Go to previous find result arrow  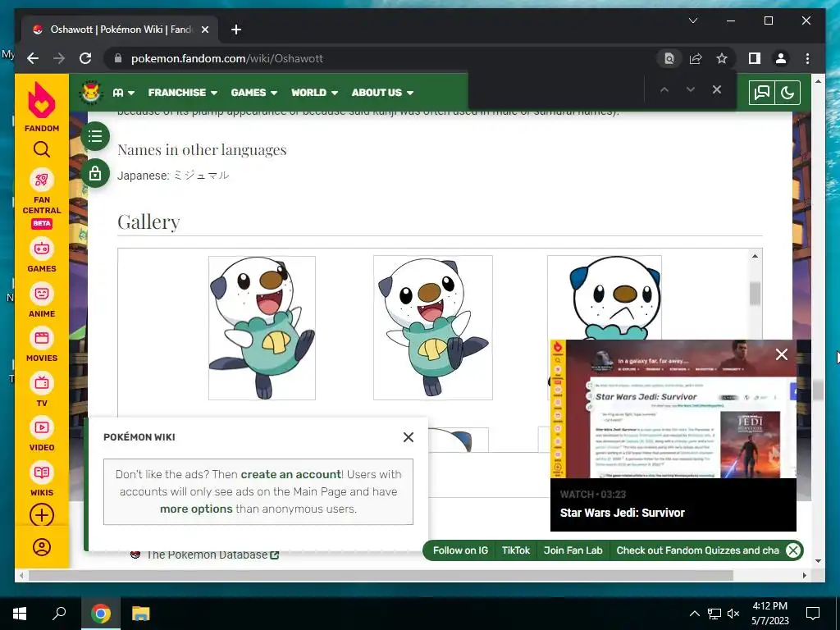click(x=664, y=90)
